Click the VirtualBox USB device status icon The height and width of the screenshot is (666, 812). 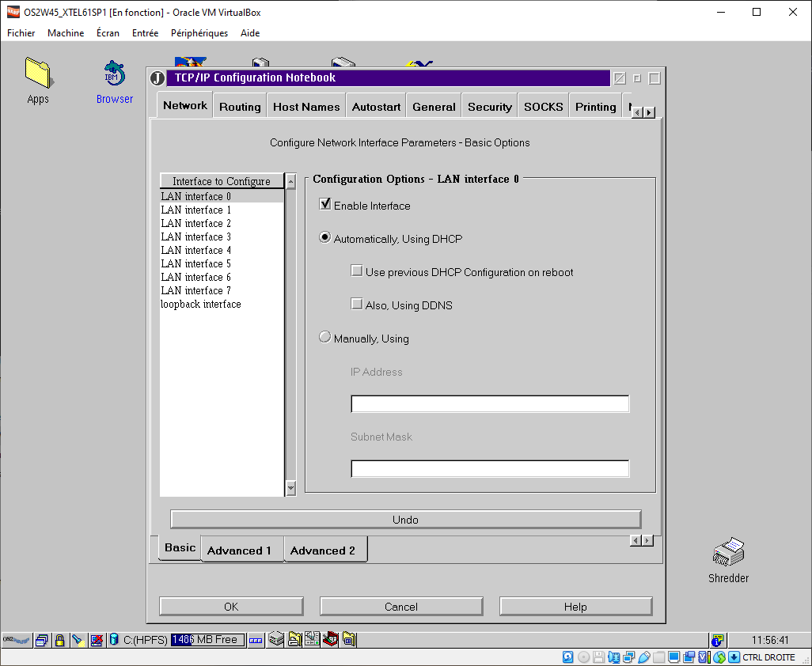(x=644, y=657)
